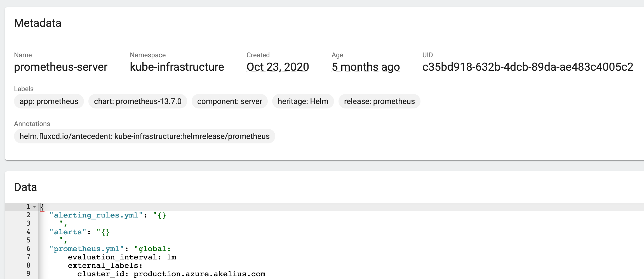The width and height of the screenshot is (644, 279).
Task: Select the "component: server" label chip
Action: point(229,101)
